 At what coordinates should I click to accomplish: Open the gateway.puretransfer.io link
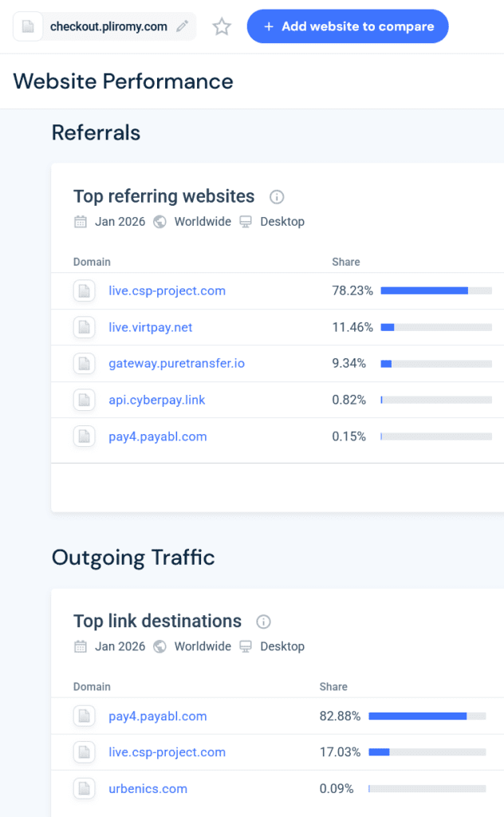coord(176,363)
